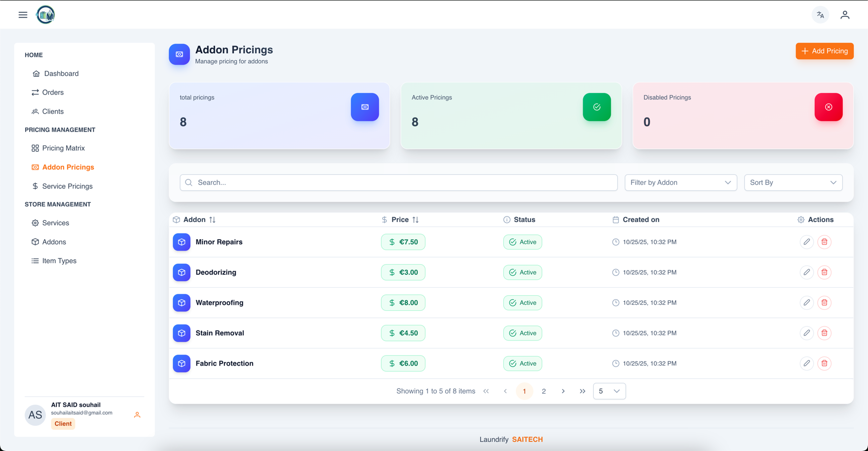The height and width of the screenshot is (451, 868).
Task: Edit Fabric Protection pricing
Action: [x=807, y=364]
